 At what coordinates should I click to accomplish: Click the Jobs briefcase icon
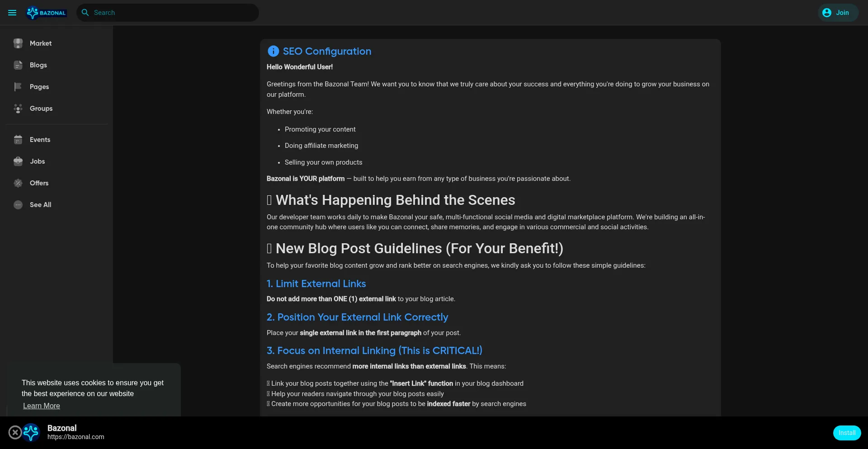(x=18, y=161)
